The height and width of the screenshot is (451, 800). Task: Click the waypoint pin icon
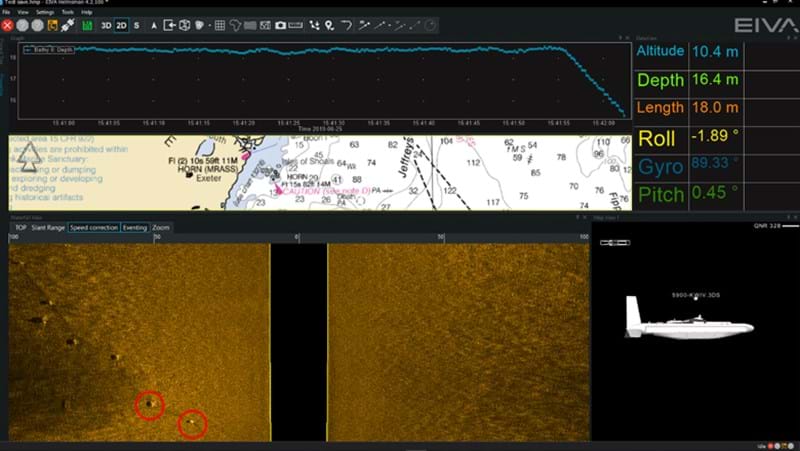[329, 24]
